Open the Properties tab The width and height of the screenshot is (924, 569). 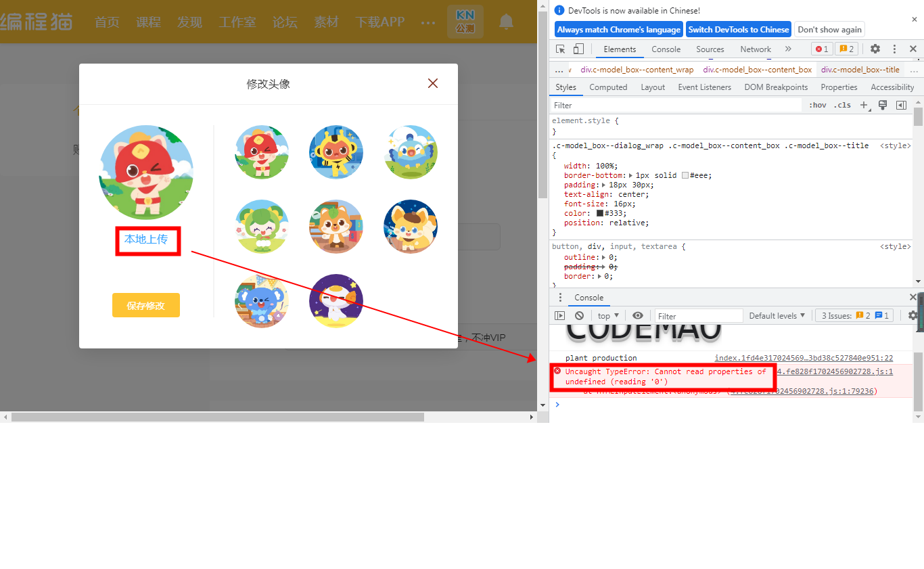click(x=839, y=87)
